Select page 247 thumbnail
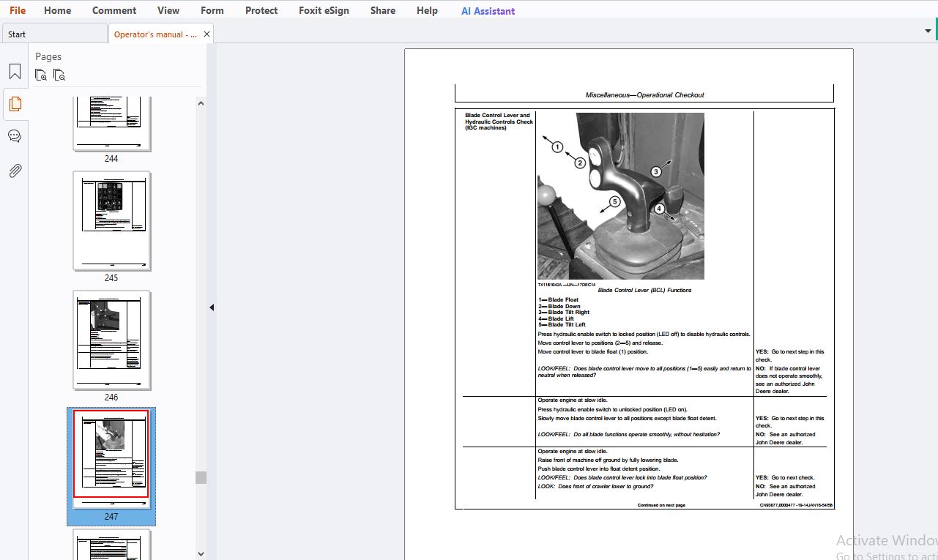Screen dimensions: 938x560 click(x=111, y=460)
